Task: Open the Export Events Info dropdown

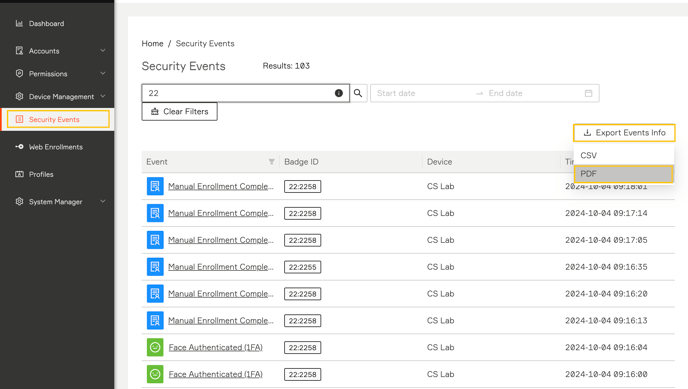Action: pos(624,132)
